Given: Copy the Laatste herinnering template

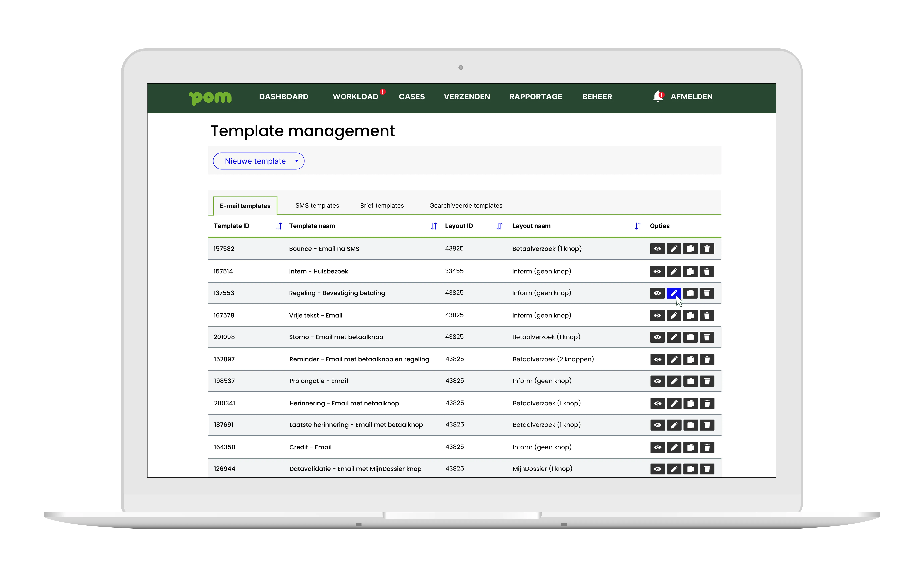Looking at the screenshot, I should (691, 425).
